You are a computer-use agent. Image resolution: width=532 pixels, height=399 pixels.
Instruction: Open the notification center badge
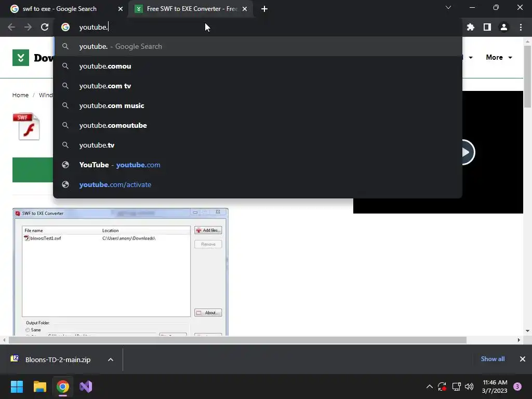517,387
